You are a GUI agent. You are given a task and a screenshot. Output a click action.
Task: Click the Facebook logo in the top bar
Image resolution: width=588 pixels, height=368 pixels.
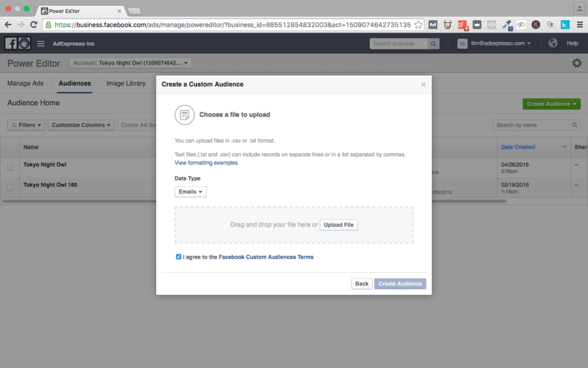tap(10, 43)
